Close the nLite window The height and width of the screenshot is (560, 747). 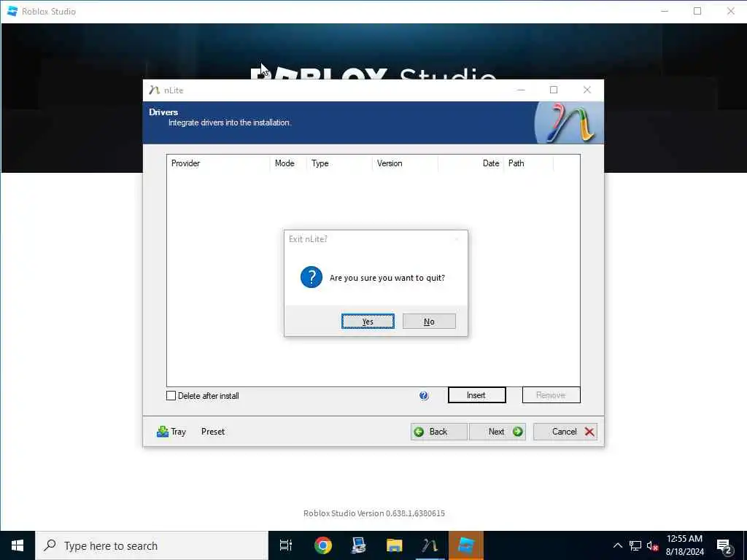pos(587,90)
